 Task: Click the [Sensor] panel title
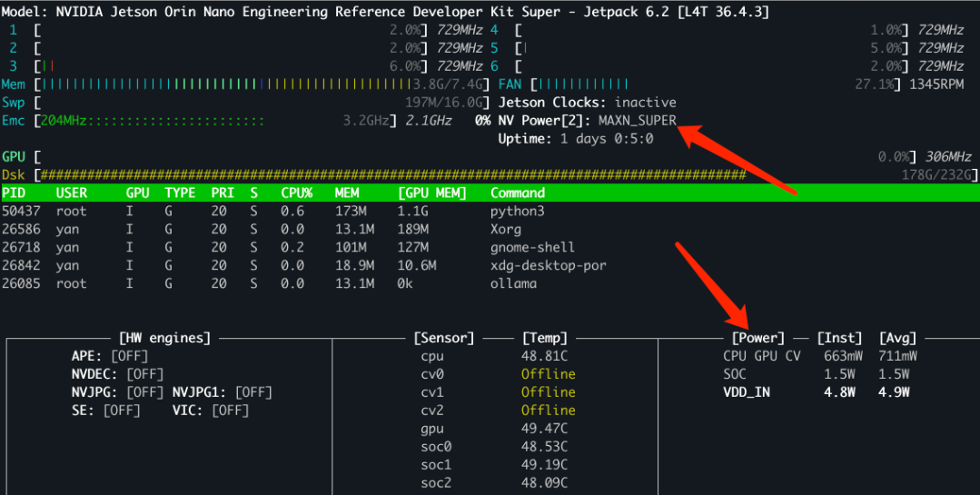444,338
